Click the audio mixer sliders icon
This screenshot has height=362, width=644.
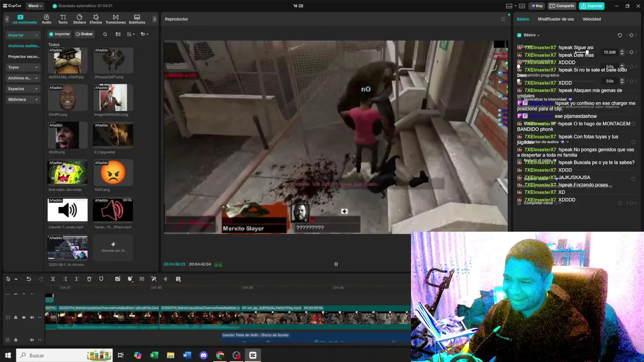(142, 279)
